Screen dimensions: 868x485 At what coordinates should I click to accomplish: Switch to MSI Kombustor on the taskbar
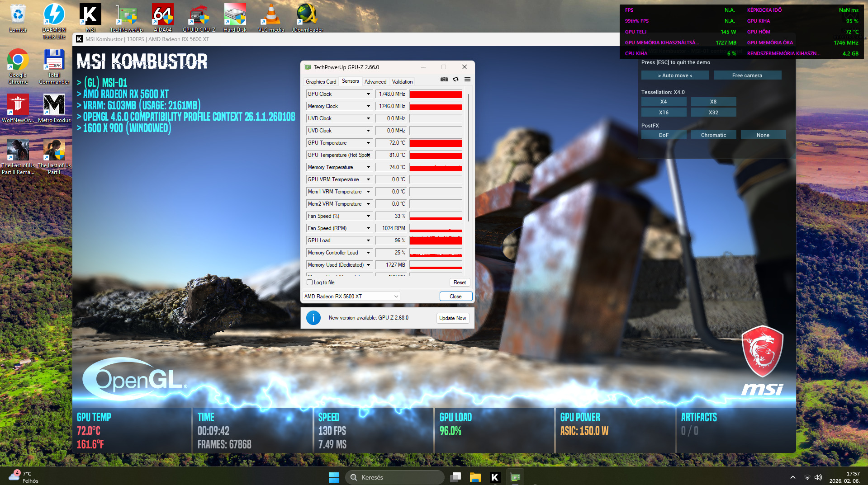(495, 477)
